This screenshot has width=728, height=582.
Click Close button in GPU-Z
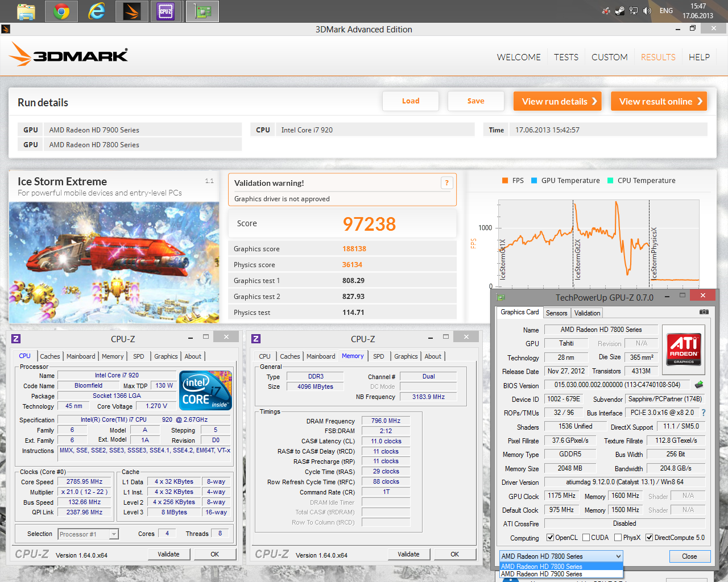point(689,556)
